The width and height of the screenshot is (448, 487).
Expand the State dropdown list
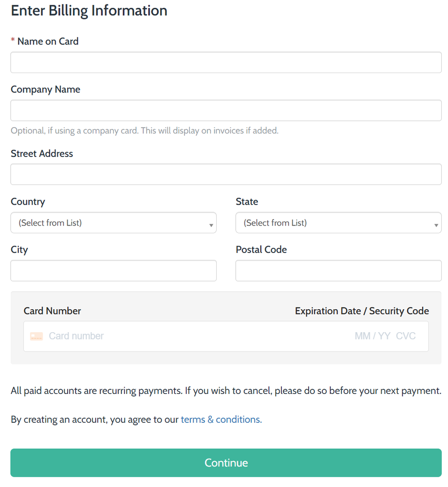click(338, 223)
